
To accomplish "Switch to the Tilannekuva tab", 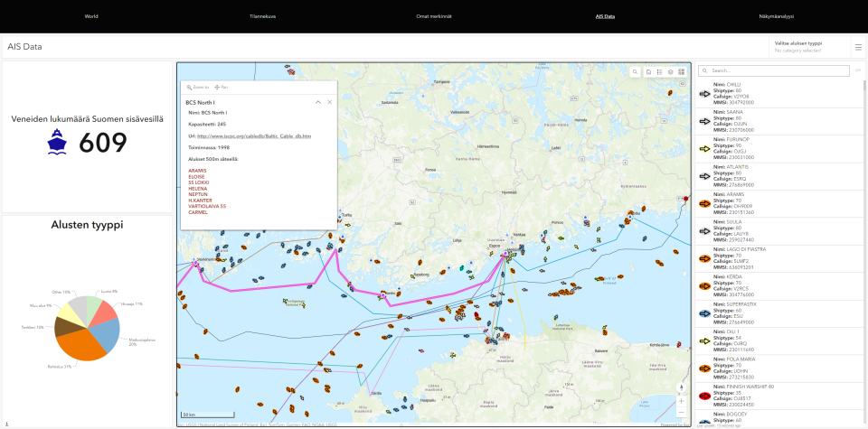I will click(265, 16).
